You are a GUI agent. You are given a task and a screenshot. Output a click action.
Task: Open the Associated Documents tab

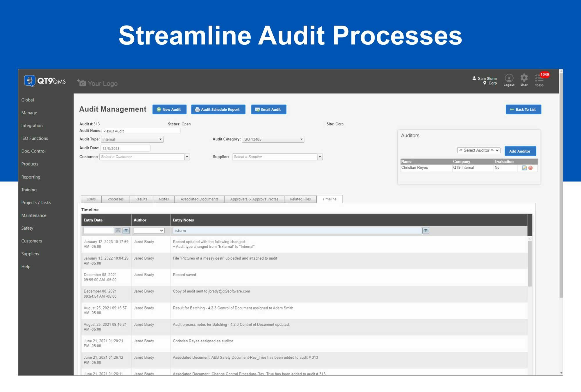[x=199, y=199]
